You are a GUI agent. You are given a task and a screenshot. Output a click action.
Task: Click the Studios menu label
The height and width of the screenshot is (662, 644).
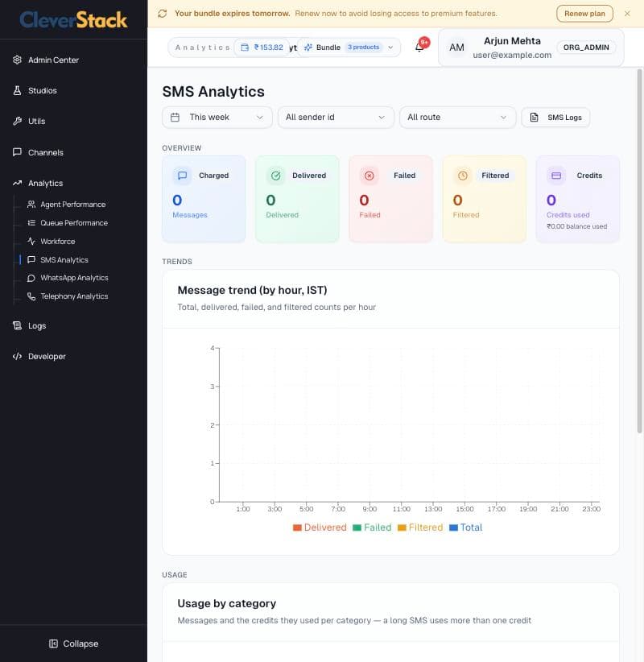42,90
